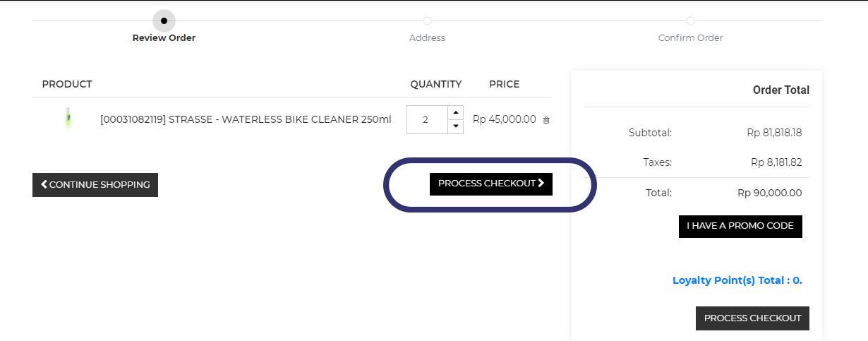868x341 pixels.
Task: Decrease quantity with the down arrow
Action: click(456, 126)
